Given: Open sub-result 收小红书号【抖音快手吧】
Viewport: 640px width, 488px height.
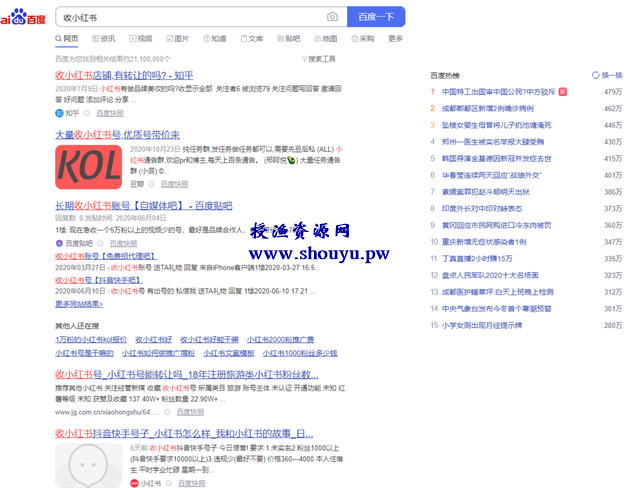Looking at the screenshot, I should point(99,280).
